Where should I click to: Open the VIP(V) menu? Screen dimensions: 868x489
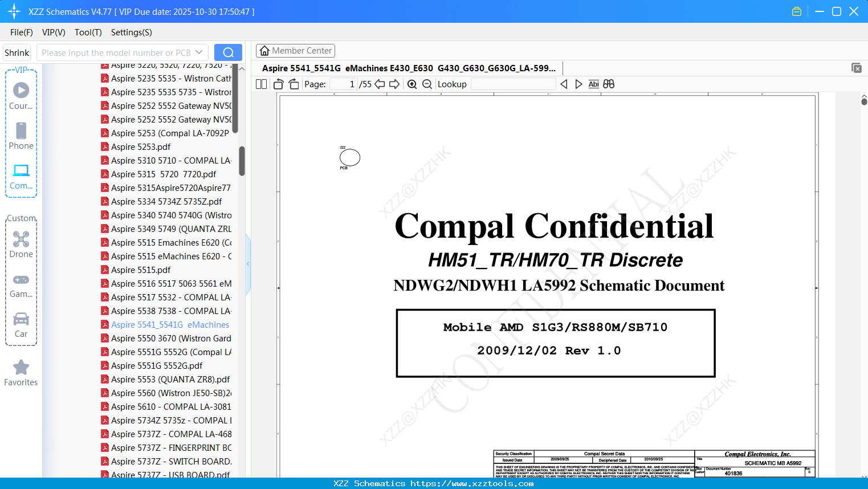(54, 32)
